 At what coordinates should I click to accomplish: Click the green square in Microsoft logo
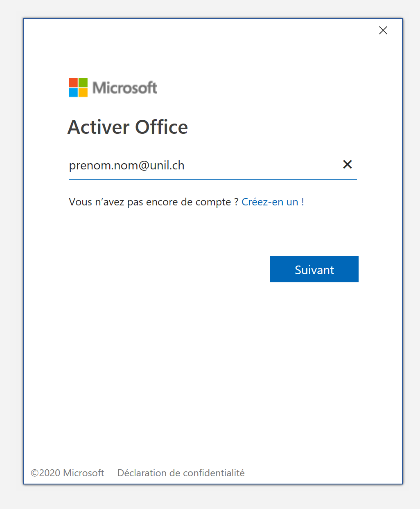[x=83, y=83]
